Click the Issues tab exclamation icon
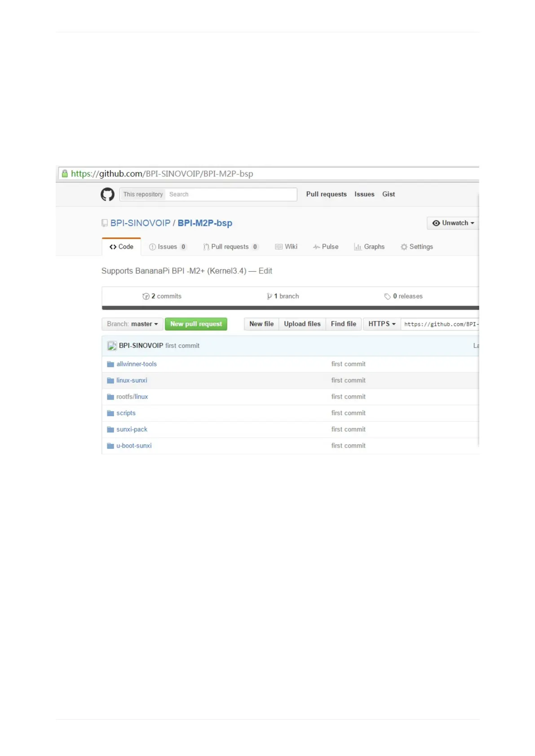The image size is (535, 756). click(152, 247)
